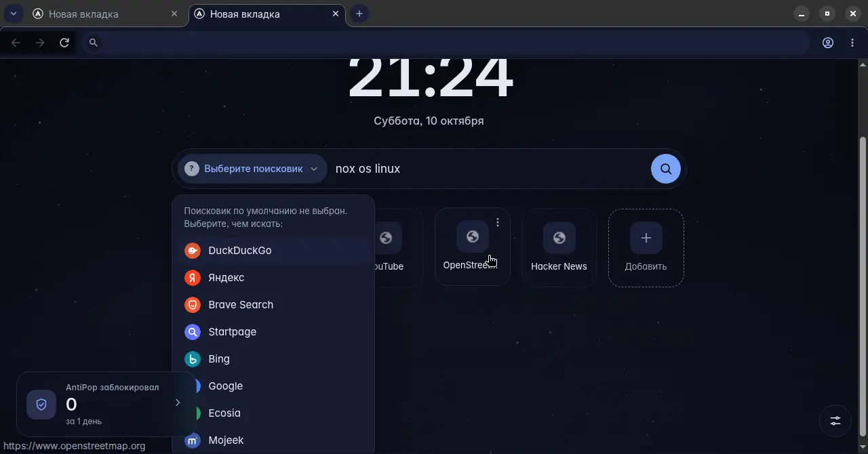Click the search field containing "nox os linux"
Screen dimensions: 868x454
tap(488, 169)
